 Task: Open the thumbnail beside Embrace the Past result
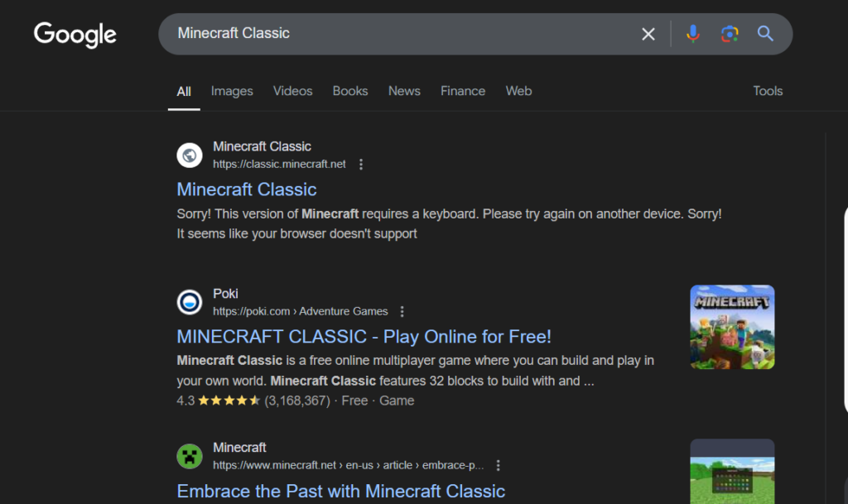click(732, 472)
